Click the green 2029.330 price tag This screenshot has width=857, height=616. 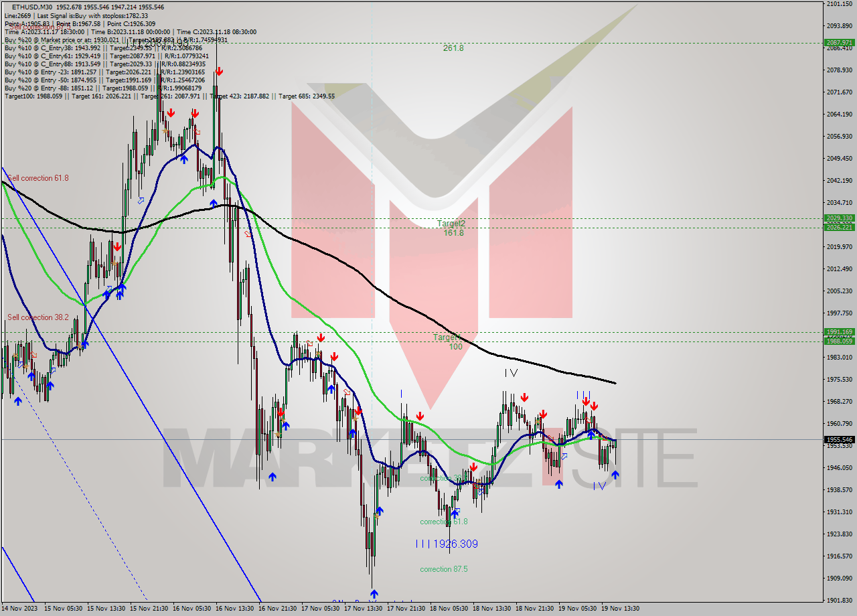839,218
